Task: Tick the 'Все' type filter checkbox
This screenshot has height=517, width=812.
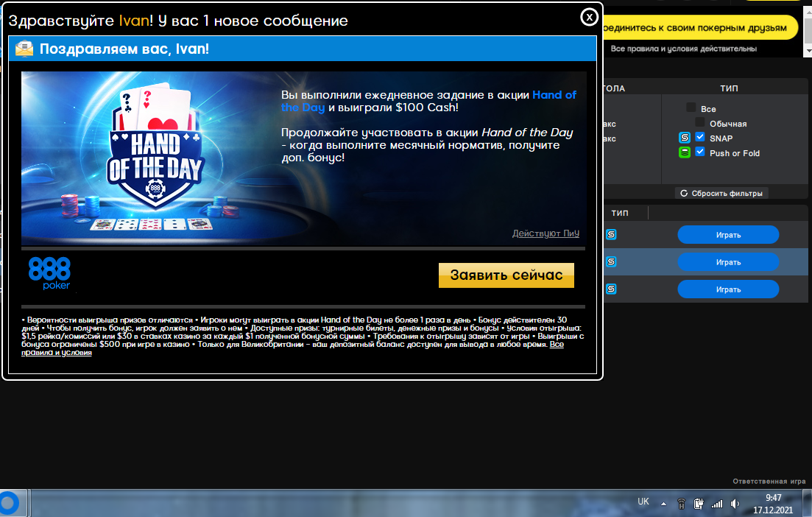Action: click(x=691, y=108)
